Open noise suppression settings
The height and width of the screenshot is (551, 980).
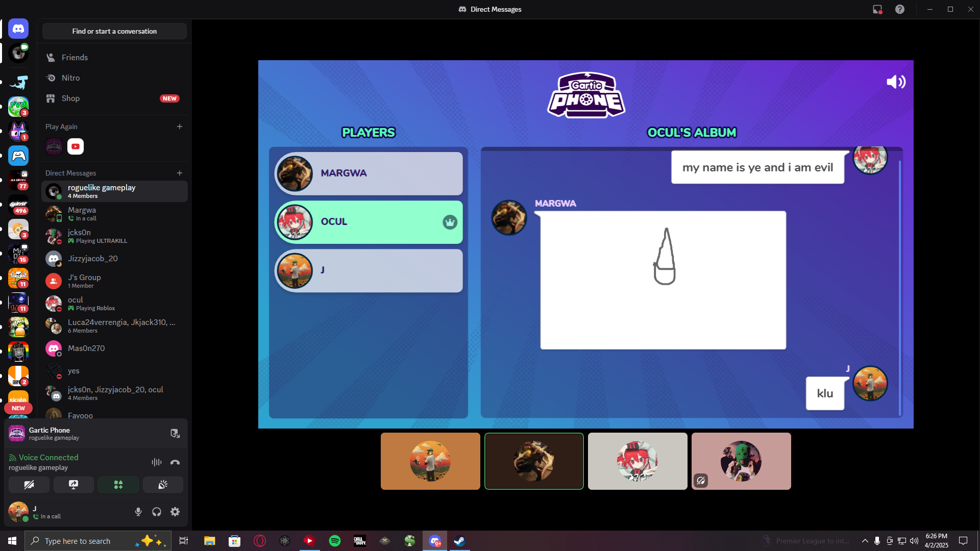coord(156,462)
